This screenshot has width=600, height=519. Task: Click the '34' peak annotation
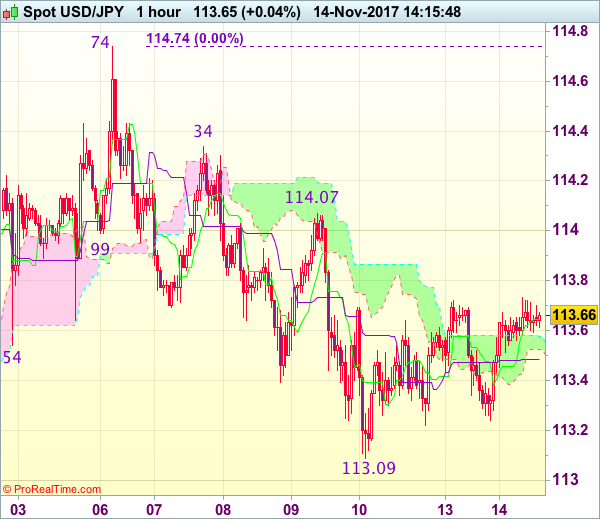coord(203,131)
